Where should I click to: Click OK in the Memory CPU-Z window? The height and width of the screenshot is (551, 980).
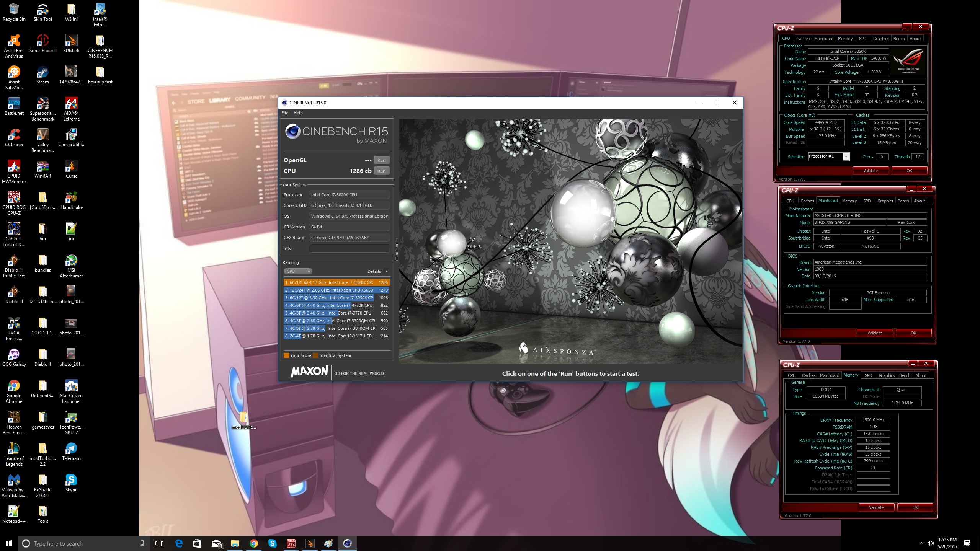click(x=915, y=507)
